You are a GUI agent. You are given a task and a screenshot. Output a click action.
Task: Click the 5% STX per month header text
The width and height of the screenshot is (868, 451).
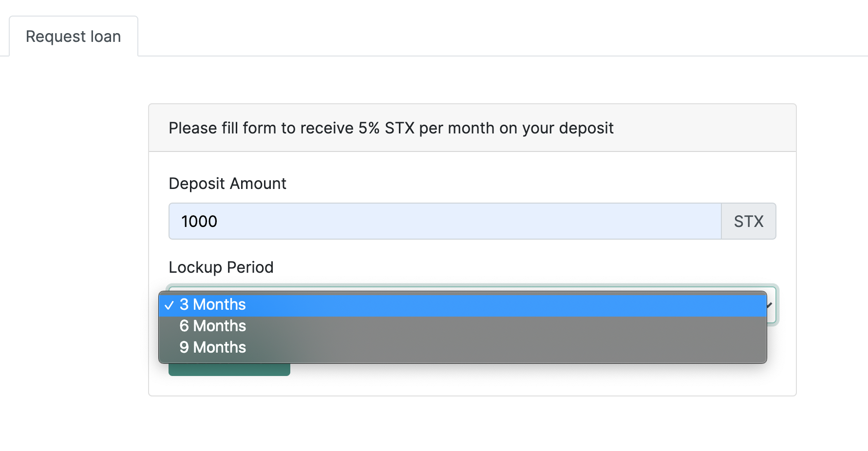[x=391, y=128]
